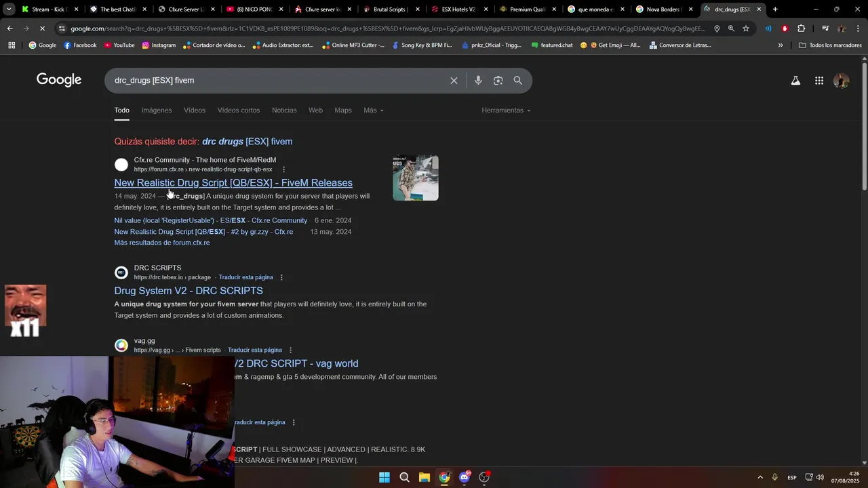Switch to Videos cortos tab
The image size is (868, 488).
tap(239, 110)
